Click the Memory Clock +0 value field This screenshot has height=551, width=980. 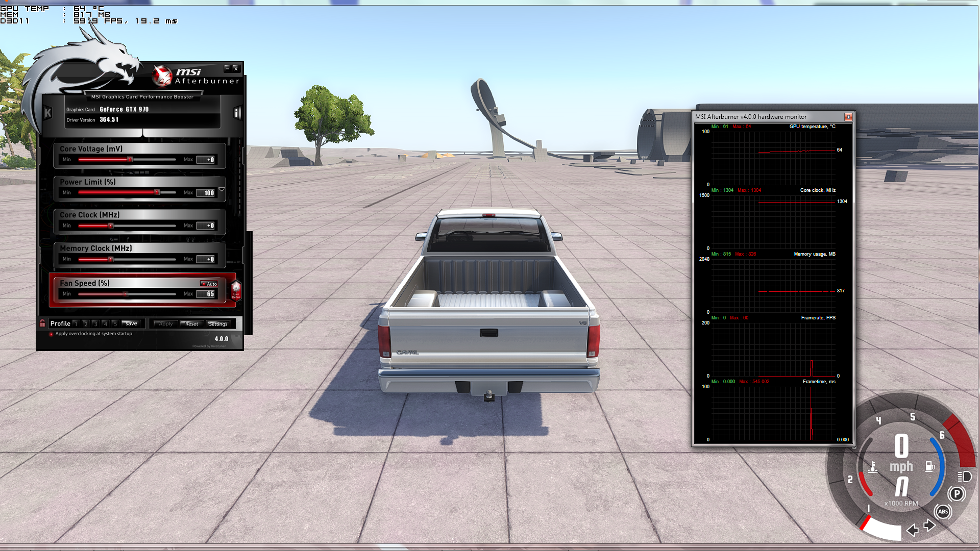[206, 259]
